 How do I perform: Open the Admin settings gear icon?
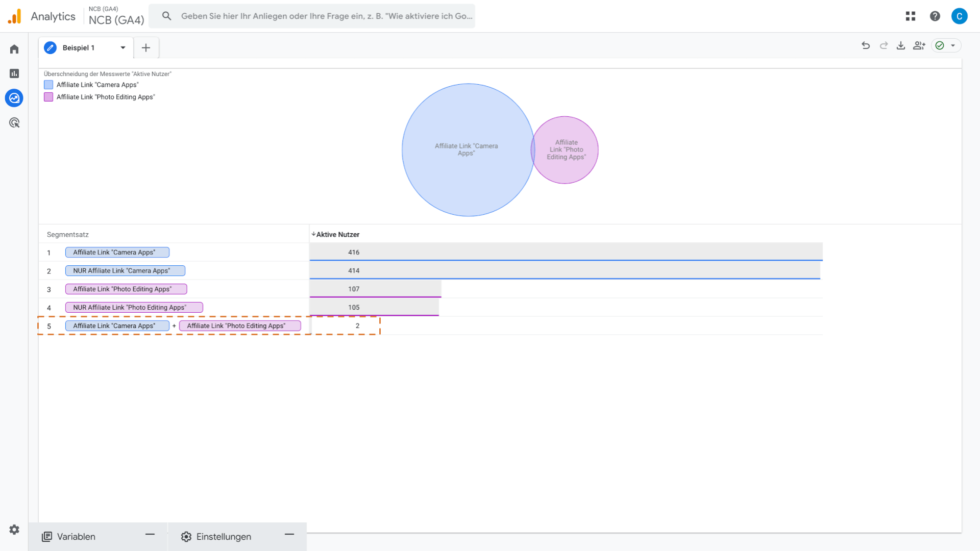click(x=14, y=530)
